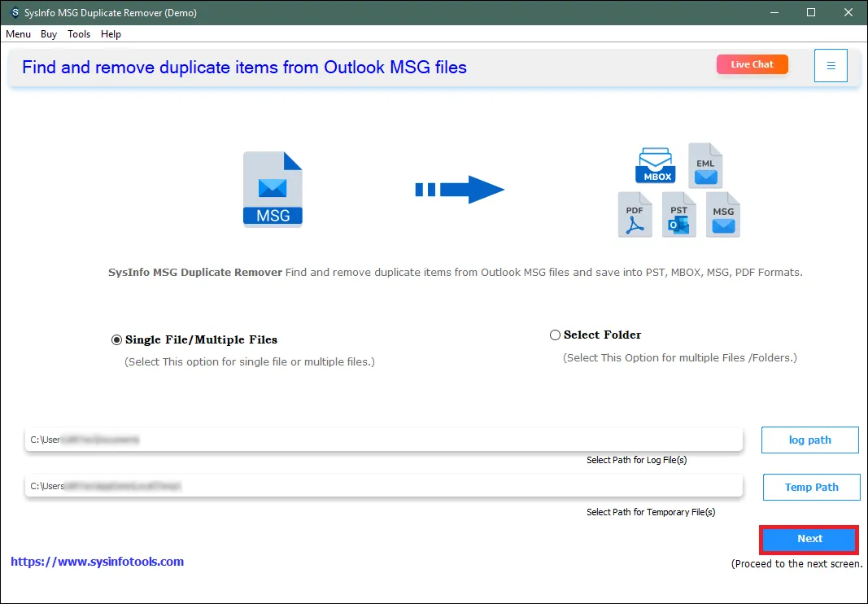Click the large MSG file icon
868x604 pixels.
point(273,189)
